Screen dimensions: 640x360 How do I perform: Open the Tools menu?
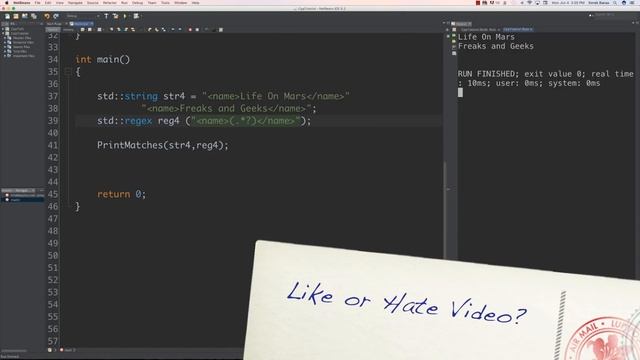(x=165, y=3)
